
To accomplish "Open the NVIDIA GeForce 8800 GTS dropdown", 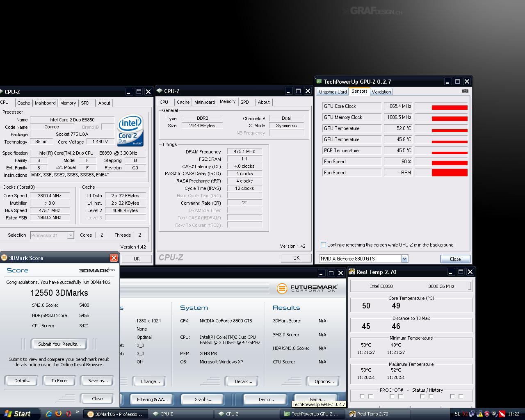I will click(x=404, y=258).
